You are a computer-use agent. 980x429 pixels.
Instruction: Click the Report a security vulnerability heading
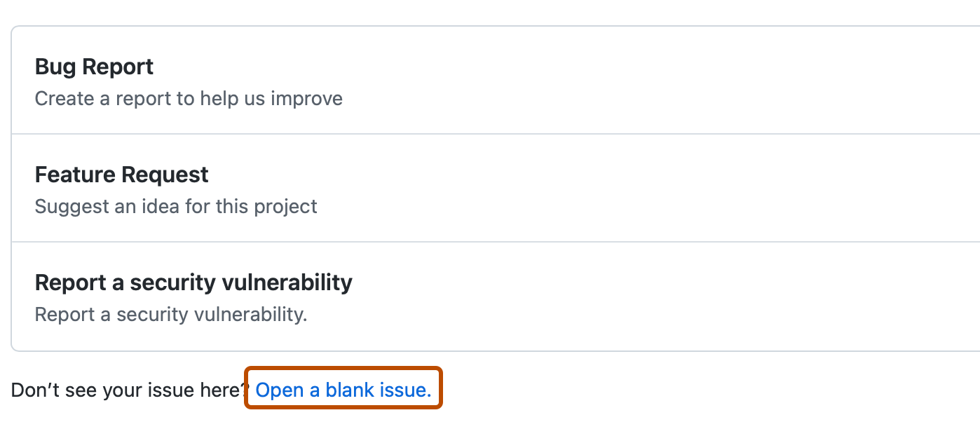coord(193,282)
